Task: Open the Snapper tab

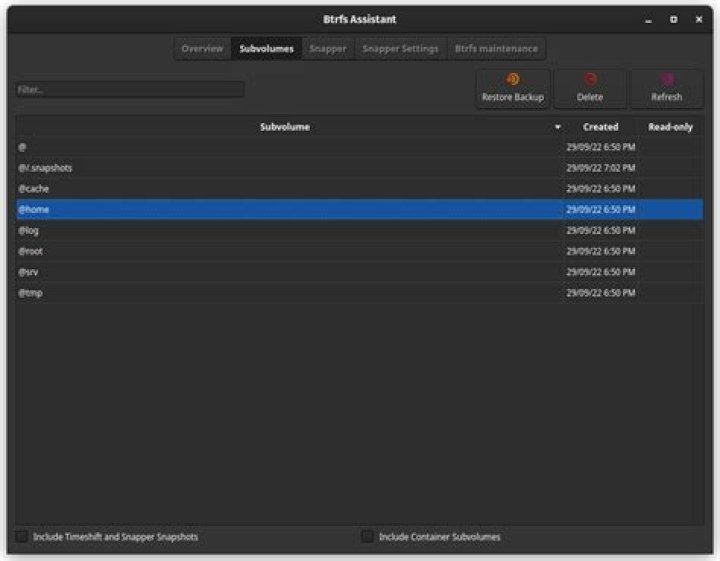Action: (328, 49)
